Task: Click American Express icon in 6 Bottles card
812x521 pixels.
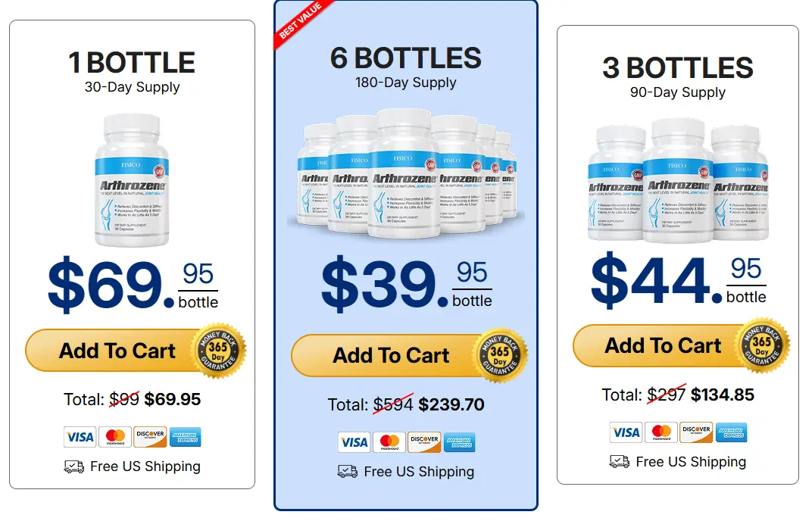Action: point(459,441)
